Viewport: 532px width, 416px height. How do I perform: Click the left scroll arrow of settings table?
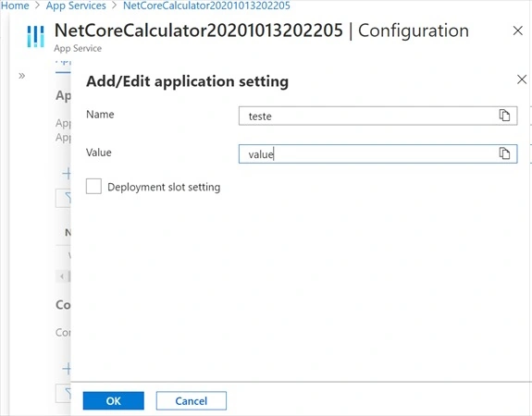[x=62, y=276]
